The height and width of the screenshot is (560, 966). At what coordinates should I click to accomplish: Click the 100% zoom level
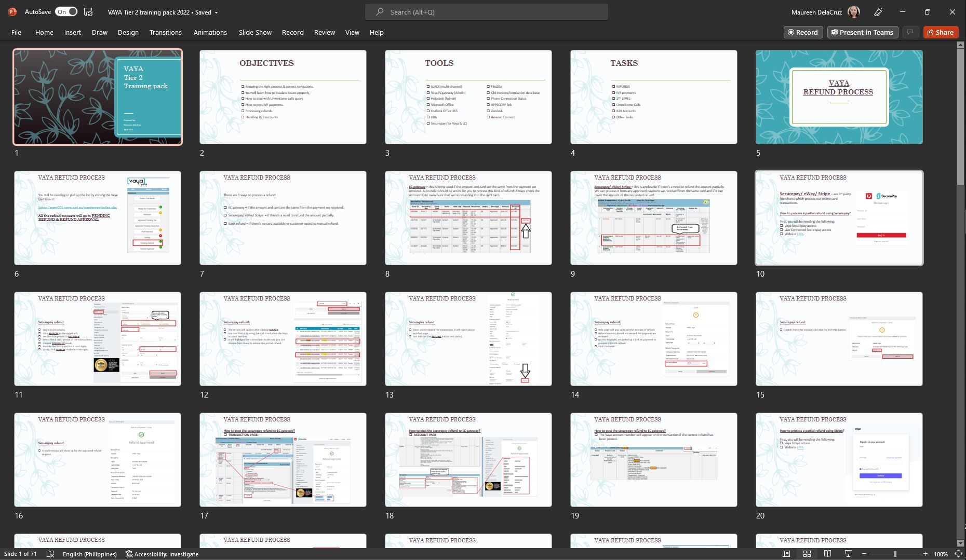941,554
